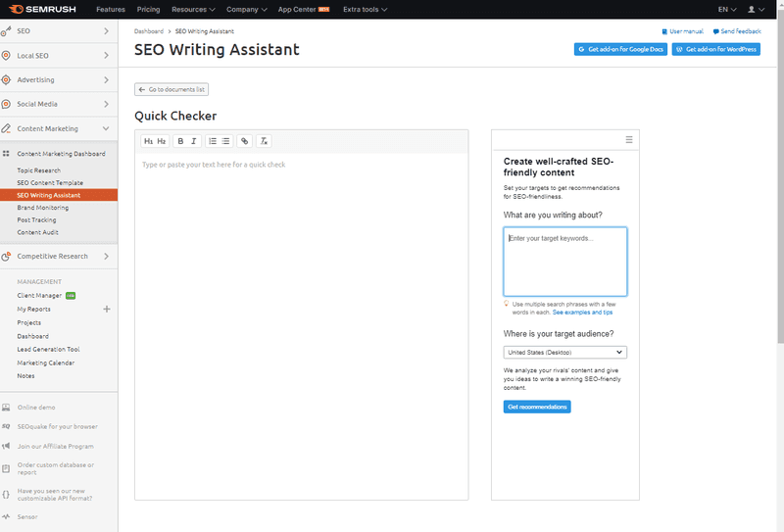Get add-on for Google Docs
The image size is (784, 532).
620,49
